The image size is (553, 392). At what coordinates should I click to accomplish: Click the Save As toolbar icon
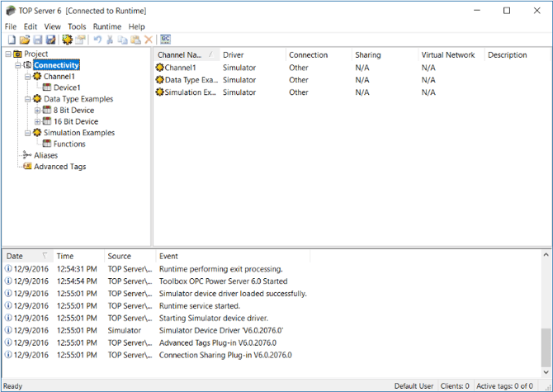click(x=50, y=39)
